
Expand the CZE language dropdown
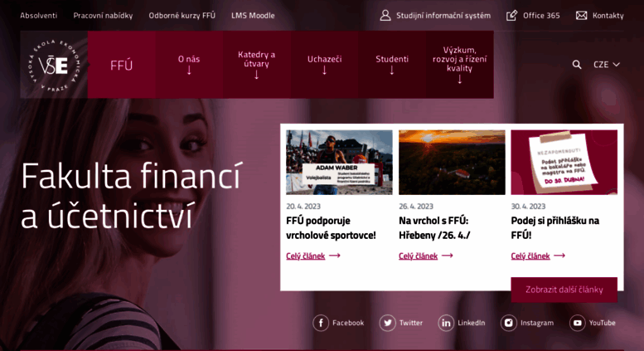point(607,65)
